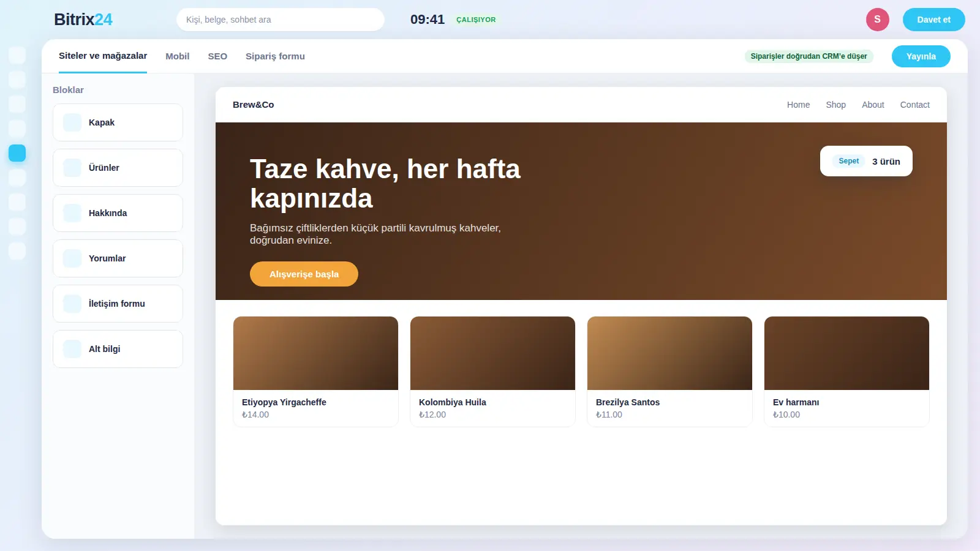Click the ₺14.00 price

(255, 414)
